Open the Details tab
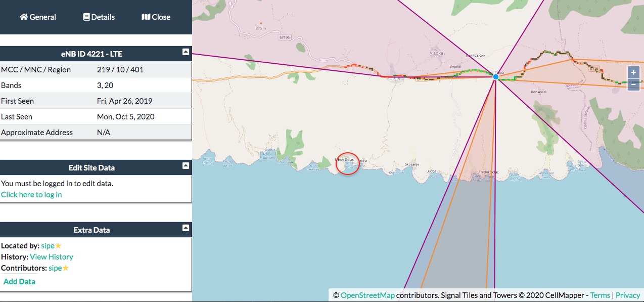 coord(99,17)
